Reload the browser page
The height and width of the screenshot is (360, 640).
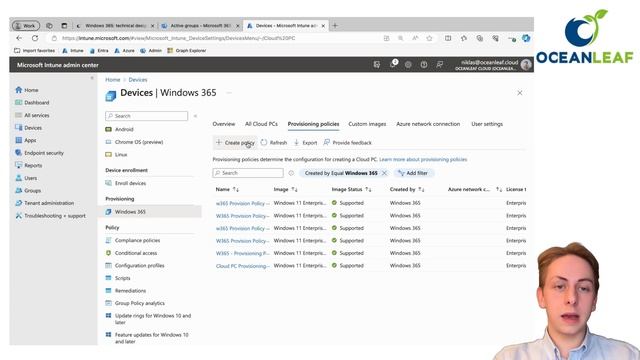coord(35,38)
